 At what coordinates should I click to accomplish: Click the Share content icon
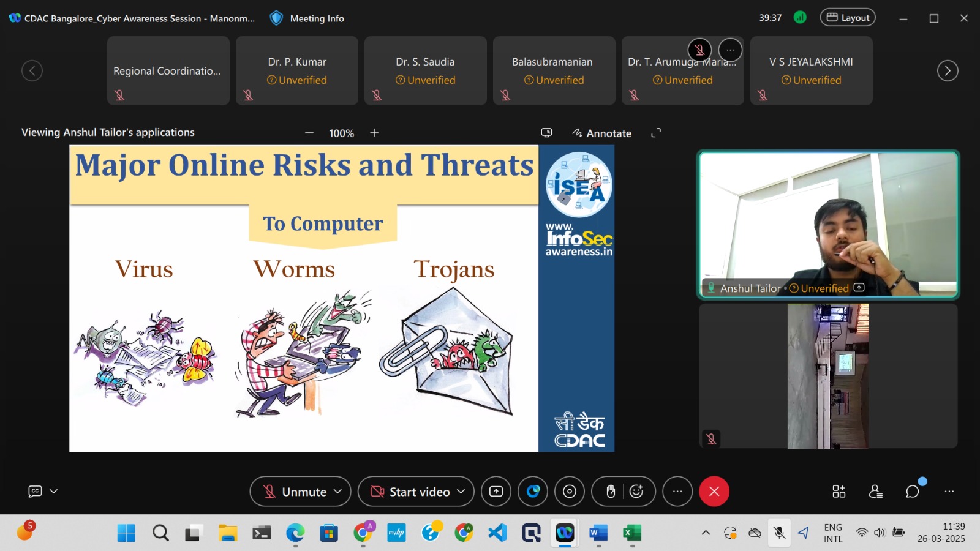click(x=496, y=492)
